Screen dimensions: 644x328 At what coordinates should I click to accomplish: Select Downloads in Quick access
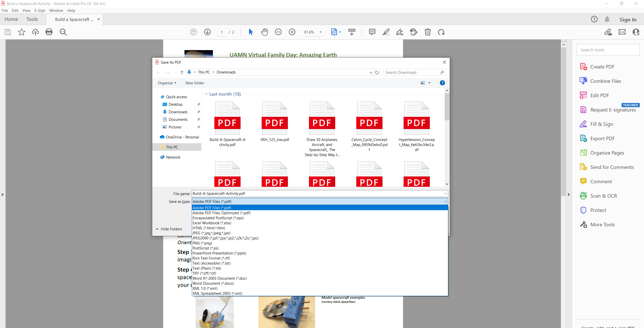[178, 112]
